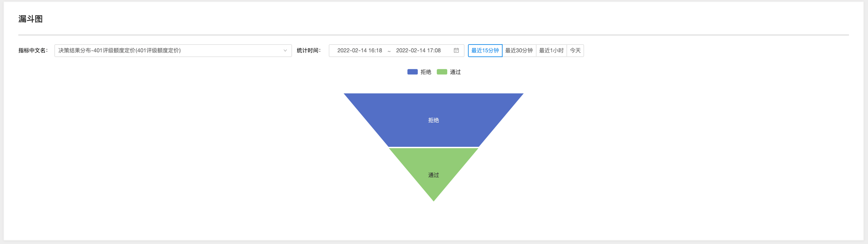Viewport: 868px width, 244px height.
Task: Click the 漏斗图 page title
Action: 31,19
